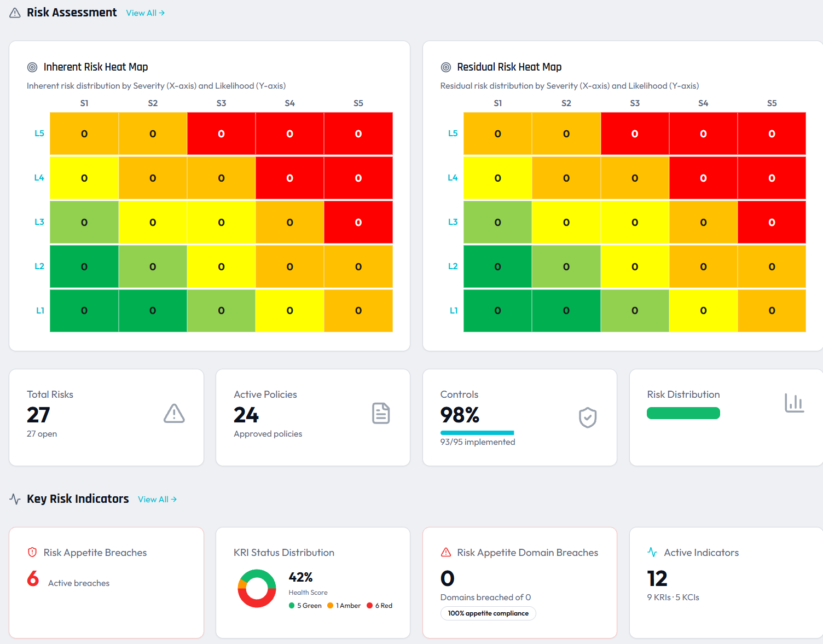Click the 6 Red legend entry

(x=380, y=606)
